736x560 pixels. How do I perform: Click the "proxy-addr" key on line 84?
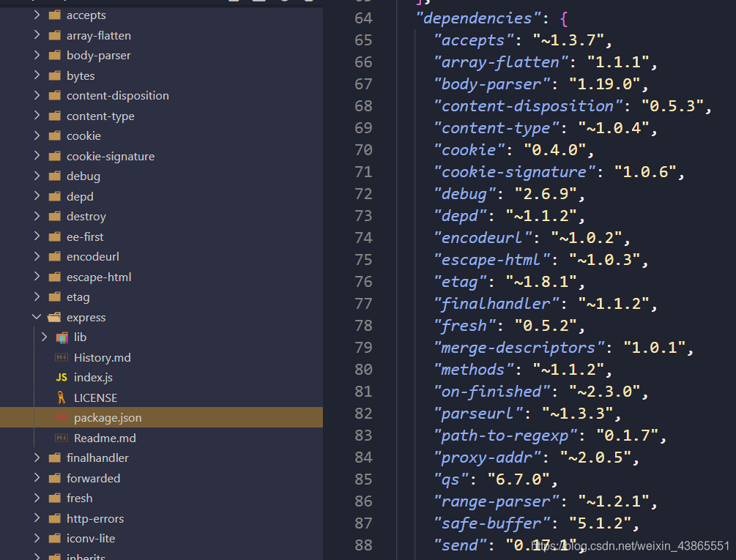coord(487,458)
